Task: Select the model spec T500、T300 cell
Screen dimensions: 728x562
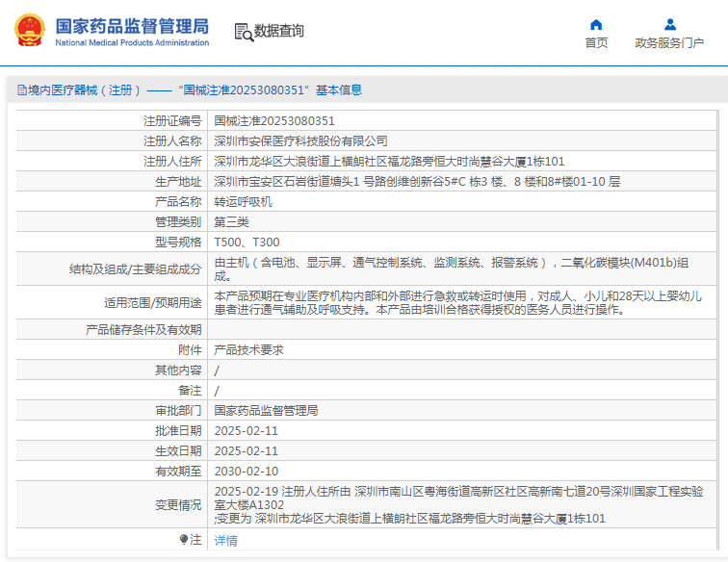Action: pyautogui.click(x=247, y=243)
